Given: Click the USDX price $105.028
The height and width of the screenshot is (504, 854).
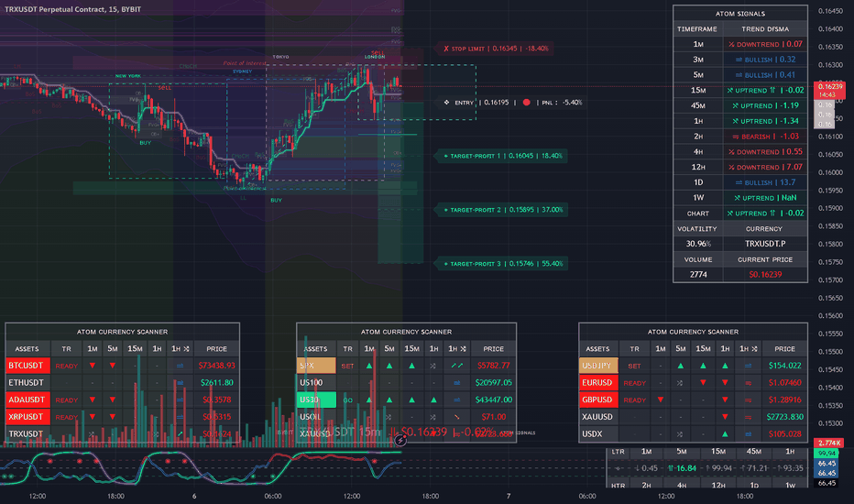Looking at the screenshot, I should click(785, 434).
